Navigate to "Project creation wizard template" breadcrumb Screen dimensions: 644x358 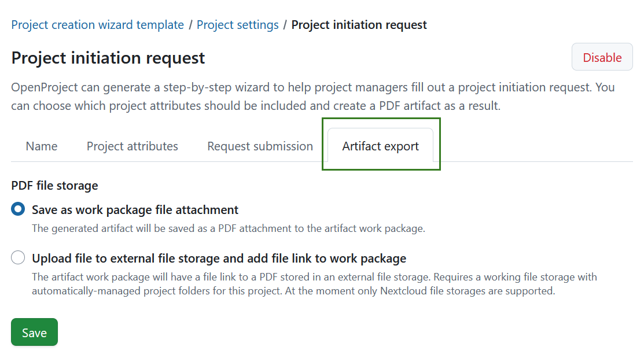[x=97, y=25]
